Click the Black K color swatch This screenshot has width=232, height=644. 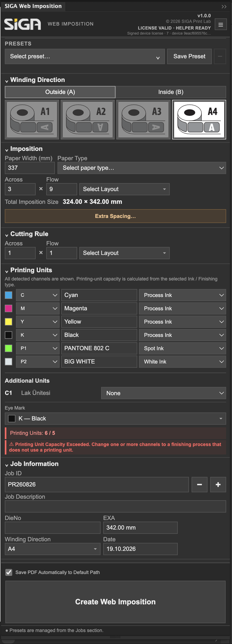point(9,335)
